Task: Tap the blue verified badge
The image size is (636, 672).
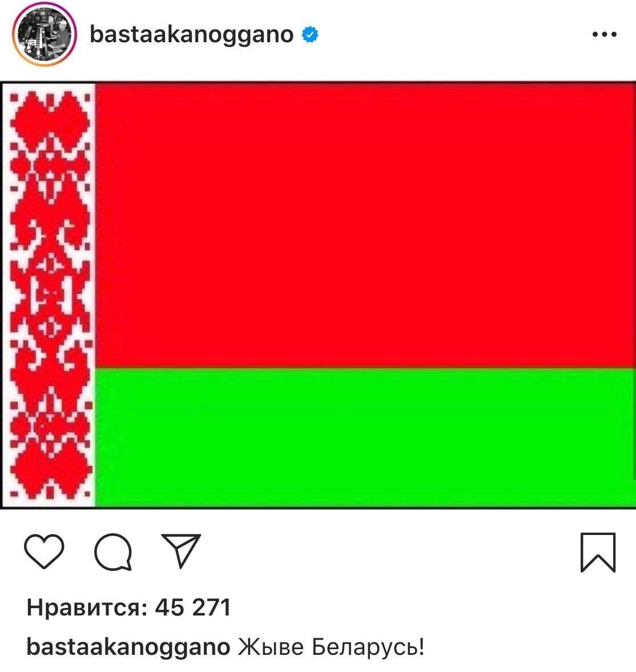Action: pyautogui.click(x=310, y=35)
